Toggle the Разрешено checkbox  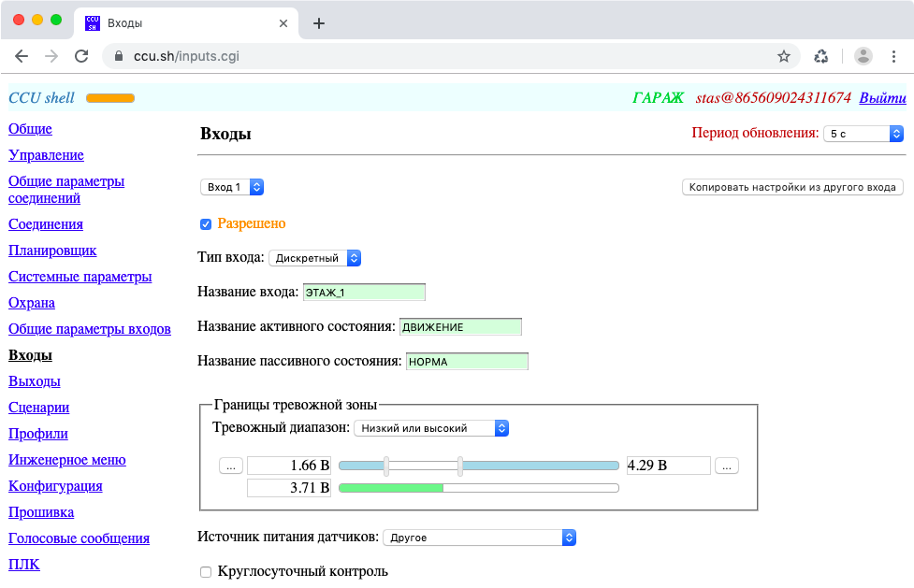pos(205,224)
